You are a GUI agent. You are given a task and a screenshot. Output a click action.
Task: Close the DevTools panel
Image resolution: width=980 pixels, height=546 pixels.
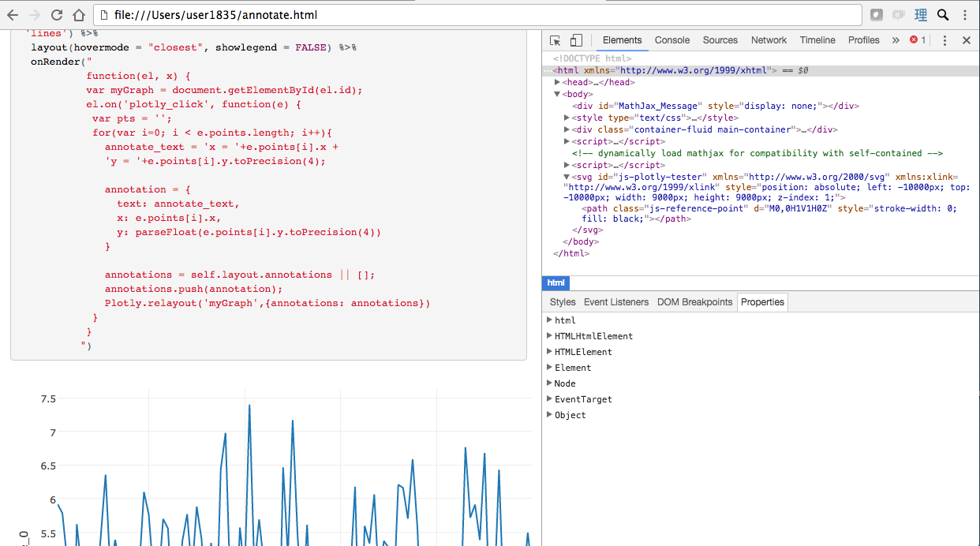966,40
